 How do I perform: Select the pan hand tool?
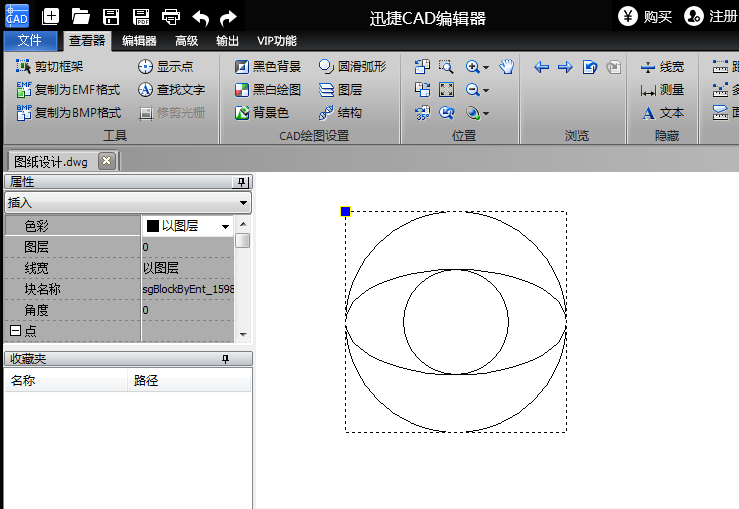point(507,67)
